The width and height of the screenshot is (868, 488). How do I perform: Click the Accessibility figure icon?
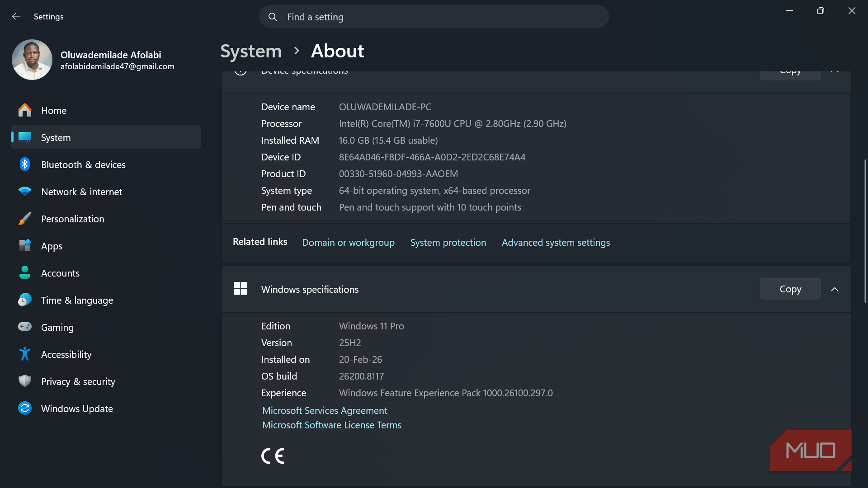25,354
